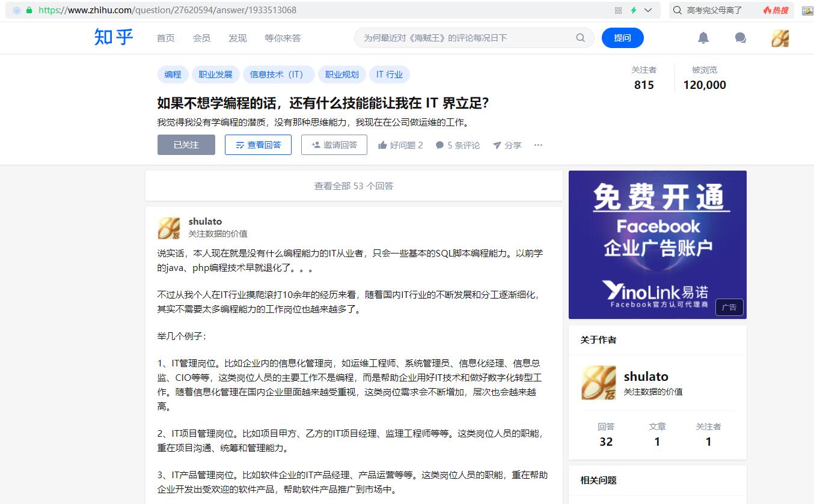
Task: Open the 热搜 hot search button
Action: [776, 10]
